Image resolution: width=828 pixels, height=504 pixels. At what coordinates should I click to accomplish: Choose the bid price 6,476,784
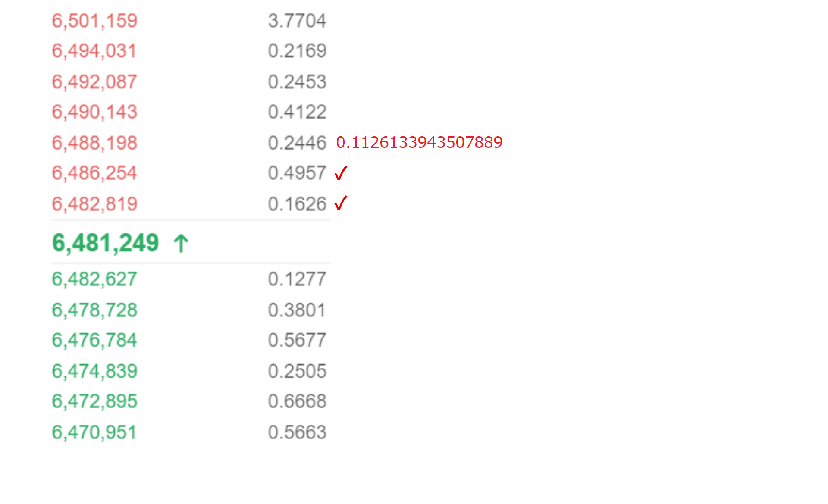click(x=94, y=340)
